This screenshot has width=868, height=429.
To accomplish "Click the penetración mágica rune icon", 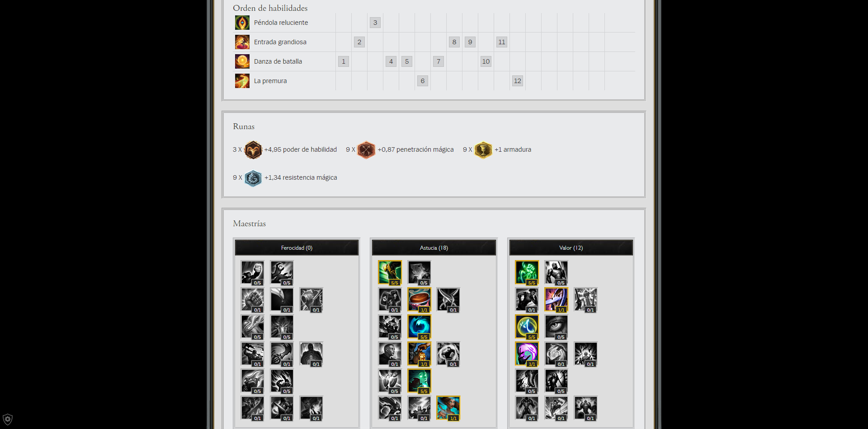I will pos(366,149).
